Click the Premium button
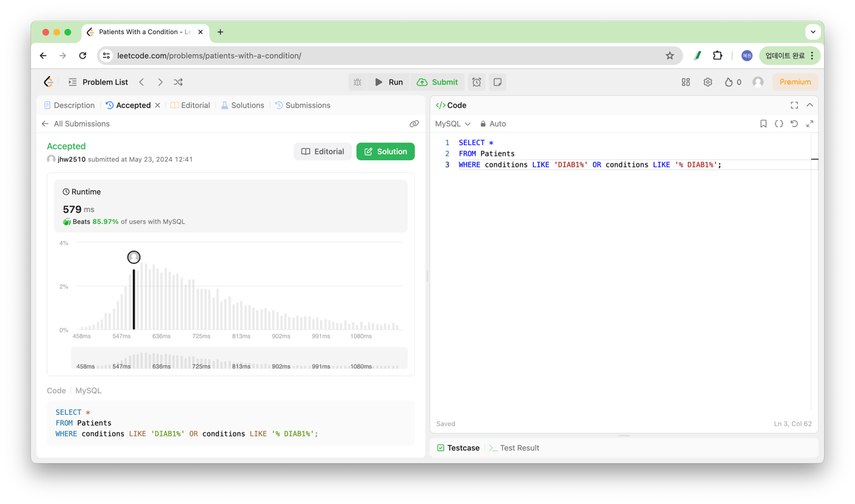The image size is (855, 504). pyautogui.click(x=795, y=82)
